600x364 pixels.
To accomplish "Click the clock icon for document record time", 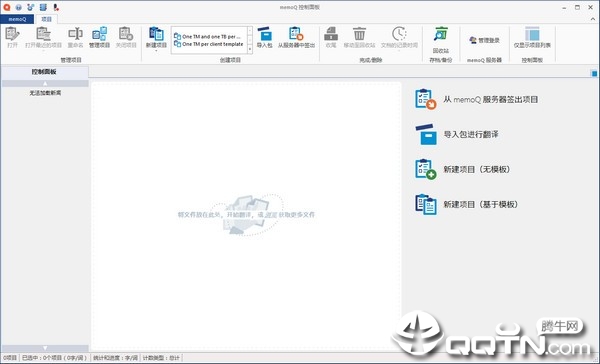I will click(399, 34).
